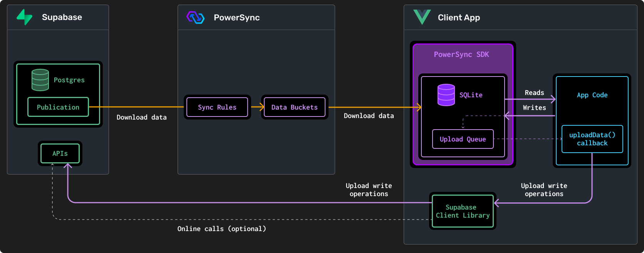The height and width of the screenshot is (253, 644).
Task: Click the purple SQLite database icon
Action: [x=446, y=95]
